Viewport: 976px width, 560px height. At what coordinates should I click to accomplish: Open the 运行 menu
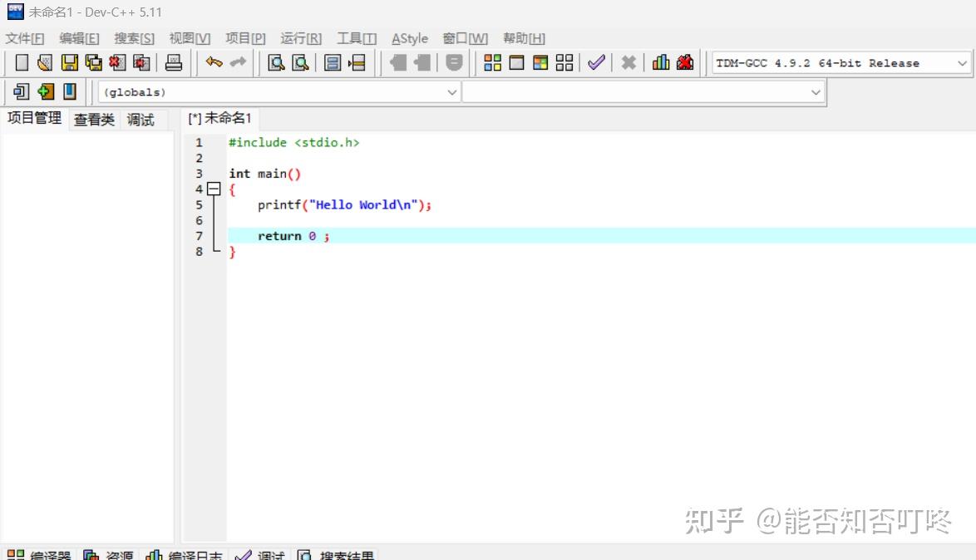pos(300,38)
